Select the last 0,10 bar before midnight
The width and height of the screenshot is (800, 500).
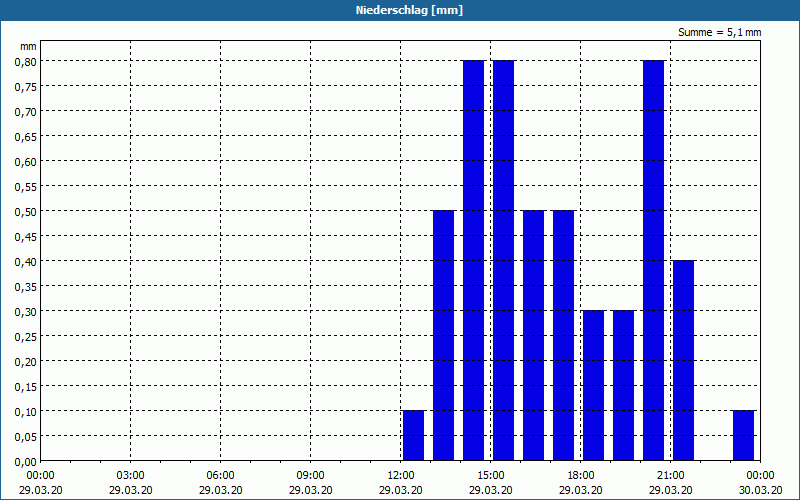click(x=743, y=436)
